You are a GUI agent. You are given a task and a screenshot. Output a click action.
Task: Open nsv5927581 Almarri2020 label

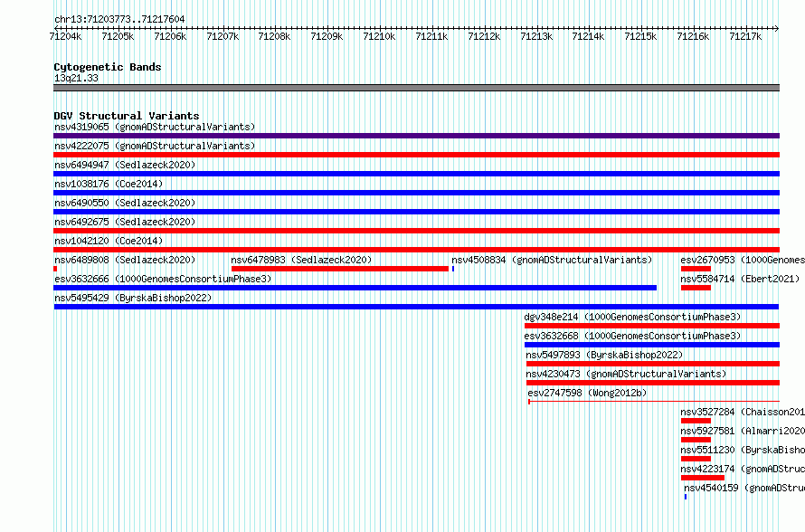tap(743, 431)
